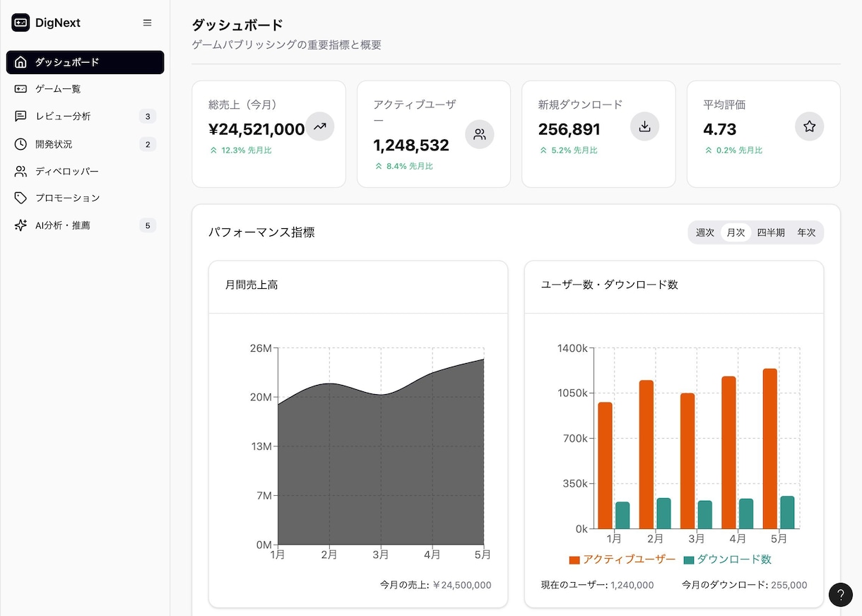Screen dimensions: 862x616
Task: Click the trending arrow icon in 総売上 card
Action: (319, 126)
